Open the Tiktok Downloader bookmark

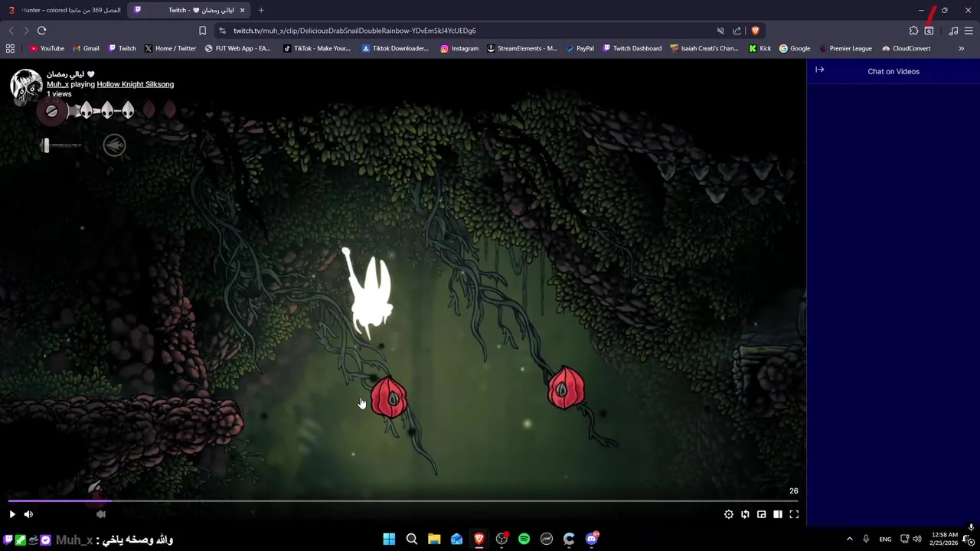pos(395,48)
